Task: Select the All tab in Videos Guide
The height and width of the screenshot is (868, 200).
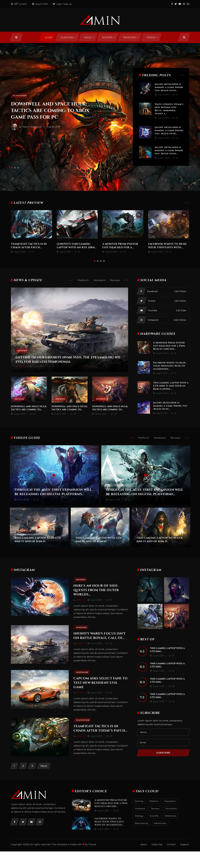Action: (132, 438)
